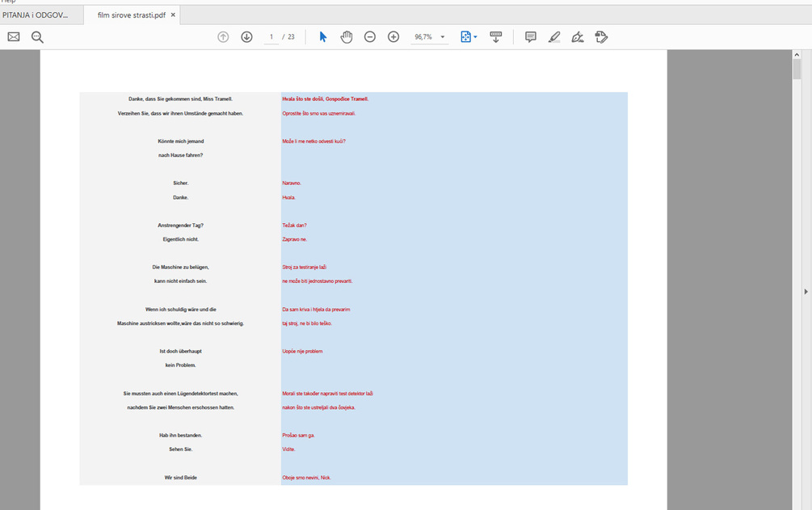Click text 'Wir sind Beide'
The width and height of the screenshot is (812, 510).
181,478
